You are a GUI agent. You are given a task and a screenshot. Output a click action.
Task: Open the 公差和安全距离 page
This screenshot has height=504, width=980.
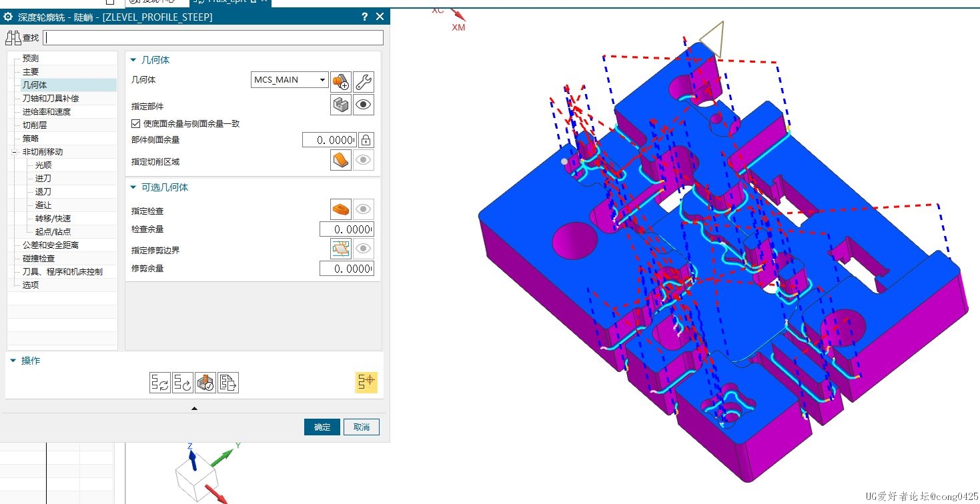51,245
